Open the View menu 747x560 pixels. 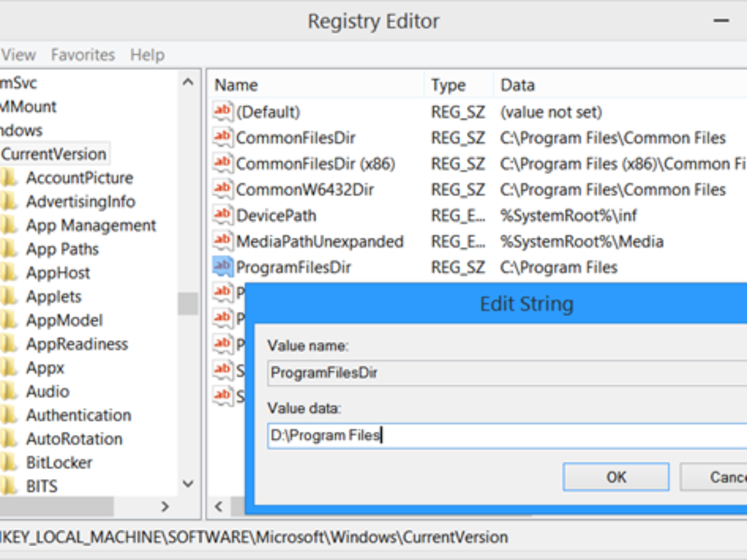[18, 55]
